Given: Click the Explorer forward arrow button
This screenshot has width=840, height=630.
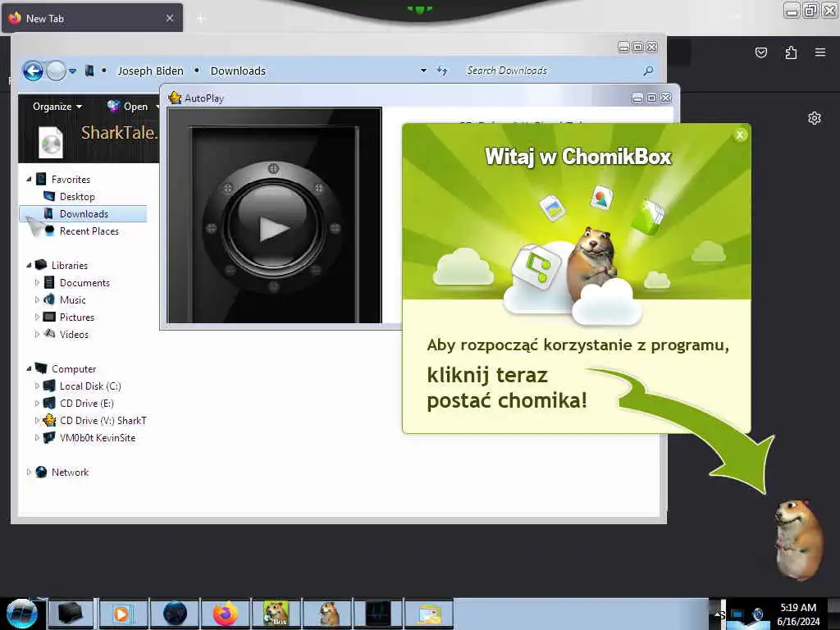Looking at the screenshot, I should click(x=57, y=71).
